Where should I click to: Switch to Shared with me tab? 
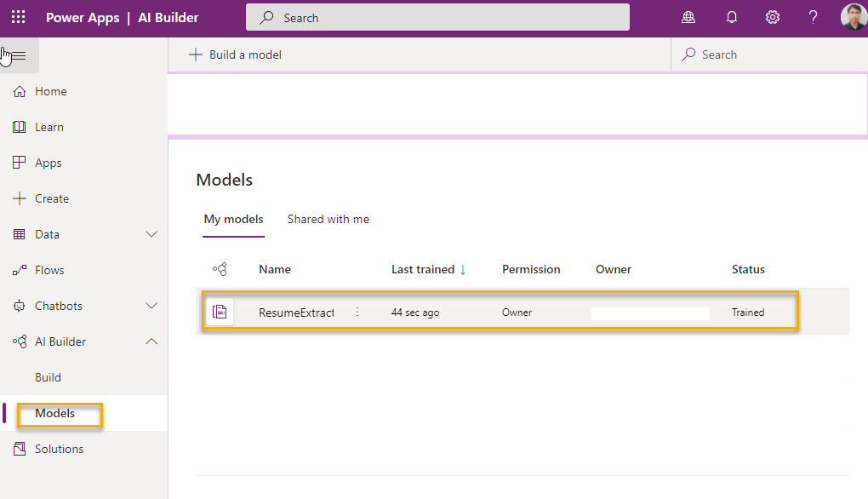pyautogui.click(x=328, y=220)
